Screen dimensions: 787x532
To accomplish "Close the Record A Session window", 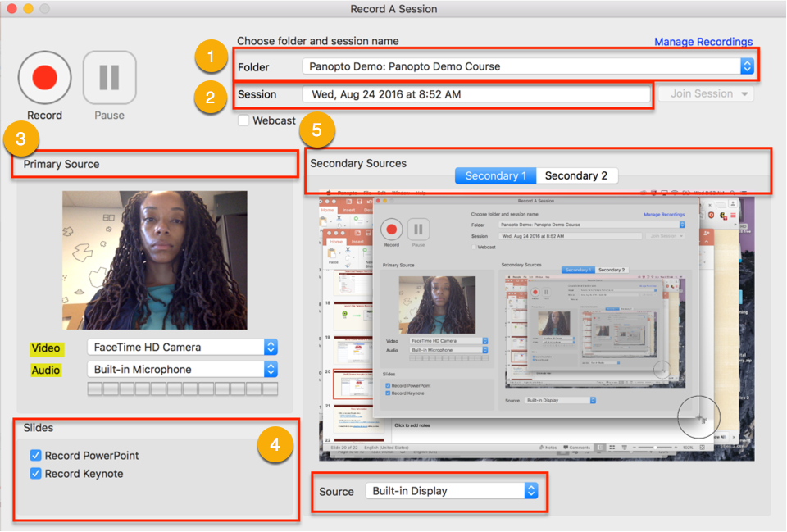I will point(11,8).
